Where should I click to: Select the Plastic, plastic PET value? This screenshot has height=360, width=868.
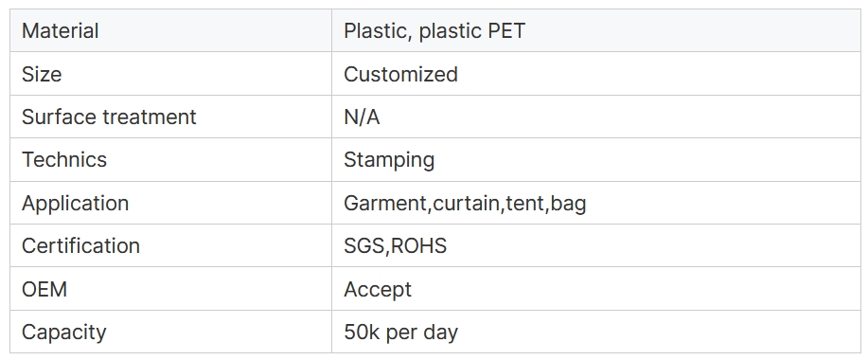[x=434, y=31]
